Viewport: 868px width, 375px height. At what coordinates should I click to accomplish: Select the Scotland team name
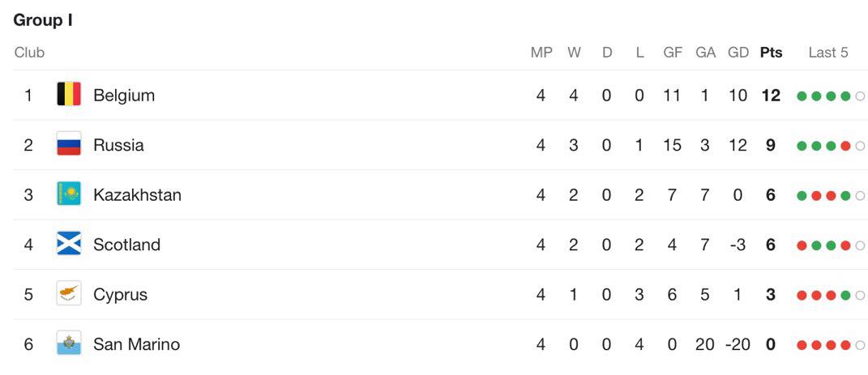(126, 245)
